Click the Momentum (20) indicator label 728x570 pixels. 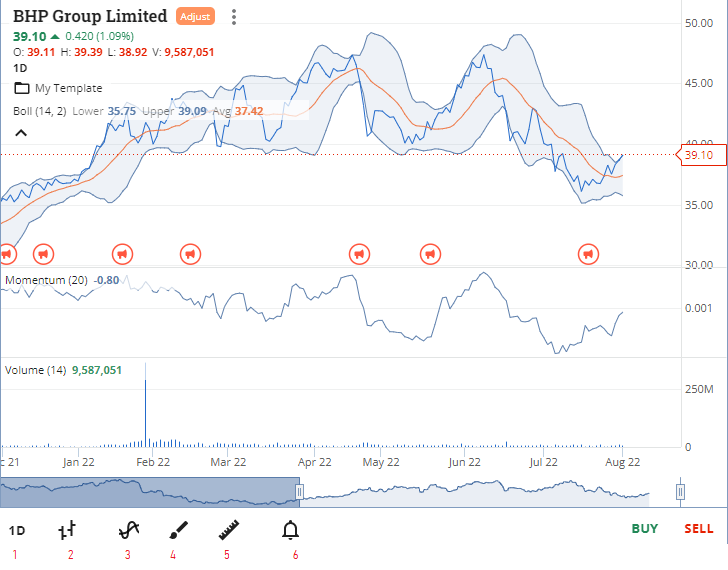click(x=46, y=280)
